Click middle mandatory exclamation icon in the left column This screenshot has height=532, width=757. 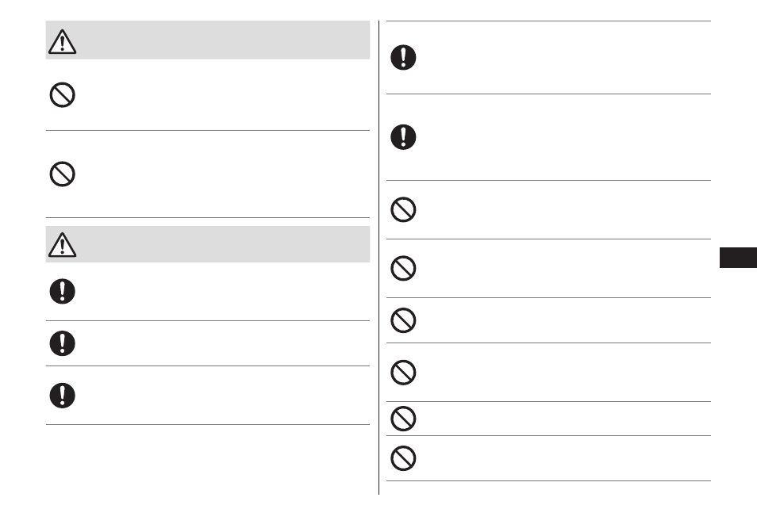click(x=62, y=343)
